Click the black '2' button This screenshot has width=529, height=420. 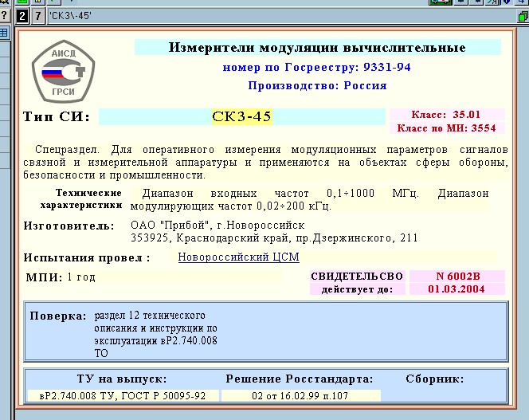(22, 16)
